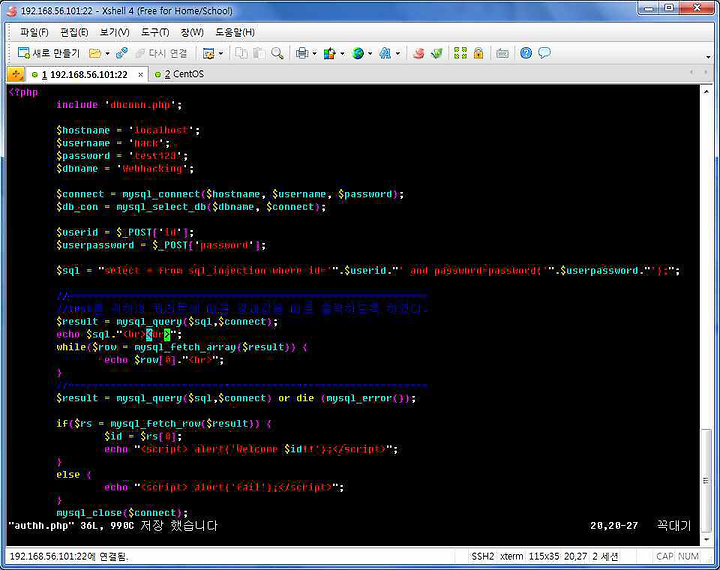Expand the Print dropdown arrow
720x570 pixels.
click(315, 54)
